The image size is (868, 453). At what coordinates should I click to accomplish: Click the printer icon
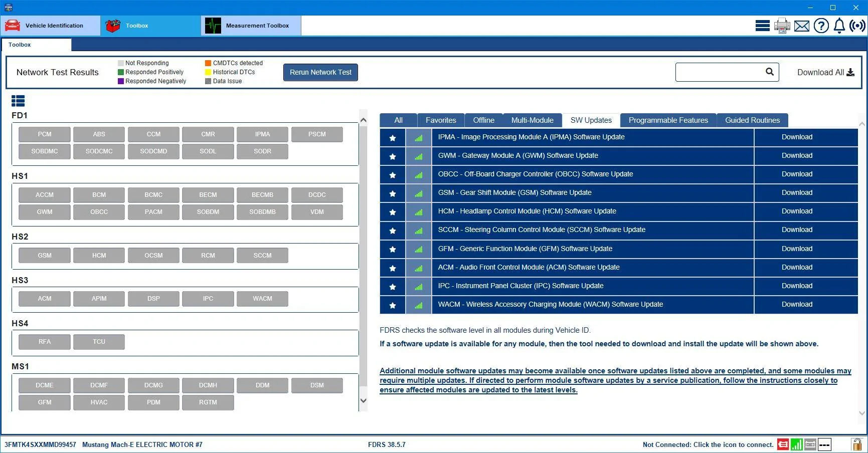click(782, 26)
